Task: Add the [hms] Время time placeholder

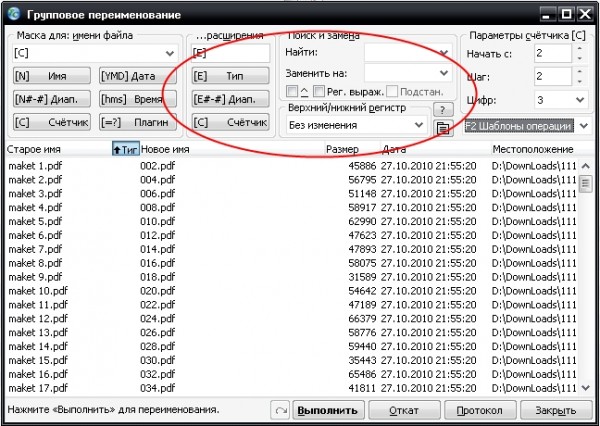Action: (138, 99)
